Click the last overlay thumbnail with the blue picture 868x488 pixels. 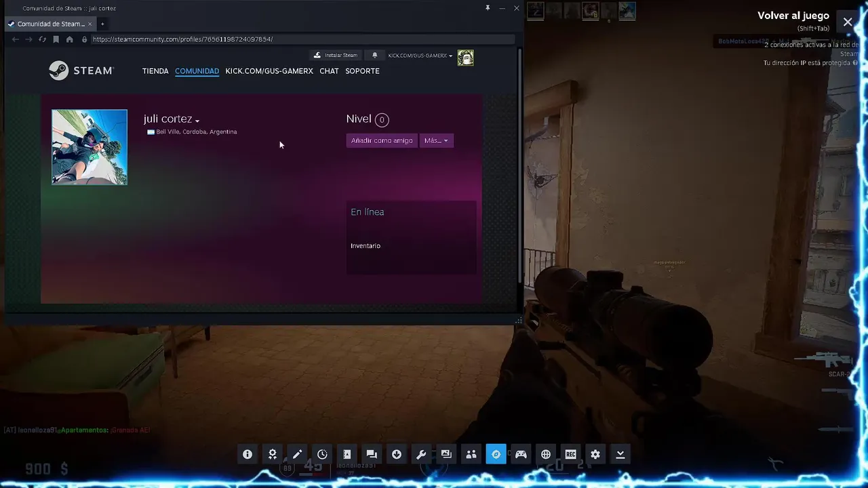click(627, 11)
